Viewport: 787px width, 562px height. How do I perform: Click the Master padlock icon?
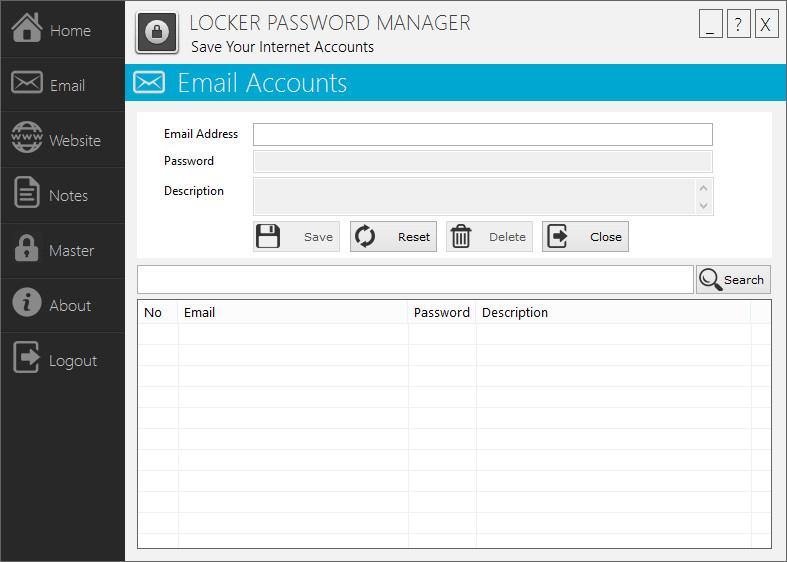point(26,248)
